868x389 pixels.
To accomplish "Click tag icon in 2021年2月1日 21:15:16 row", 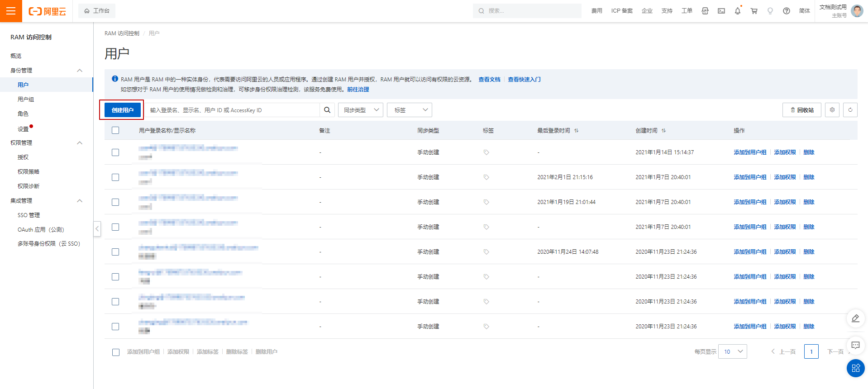I will click(486, 177).
